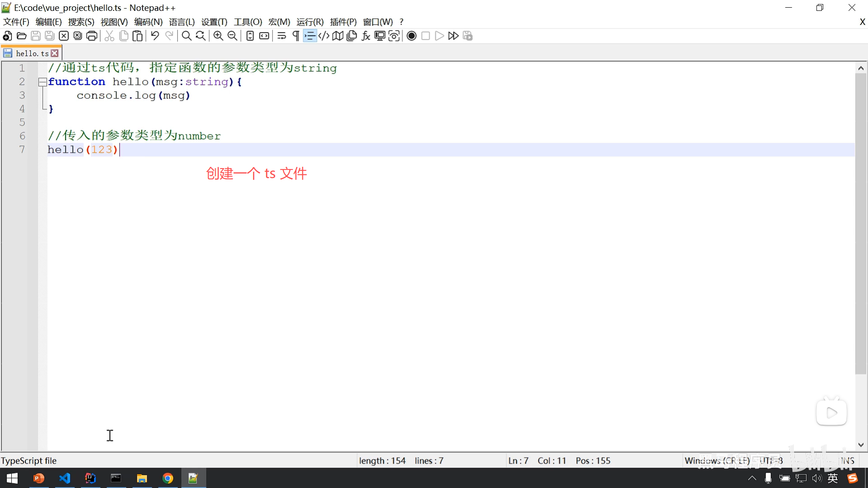Collapse the function hello fold marker
The image size is (868, 488).
tap(42, 82)
